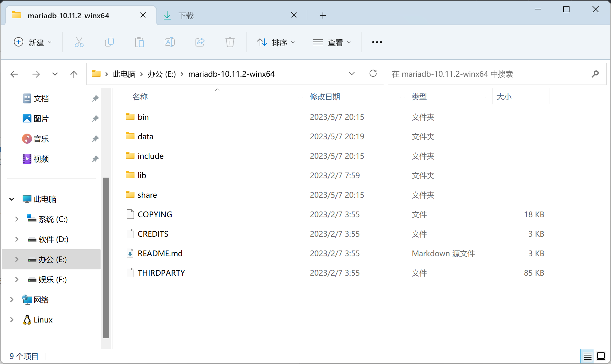Click 办公 (E:) in the breadcrumb path
The image size is (611, 364).
(162, 74)
